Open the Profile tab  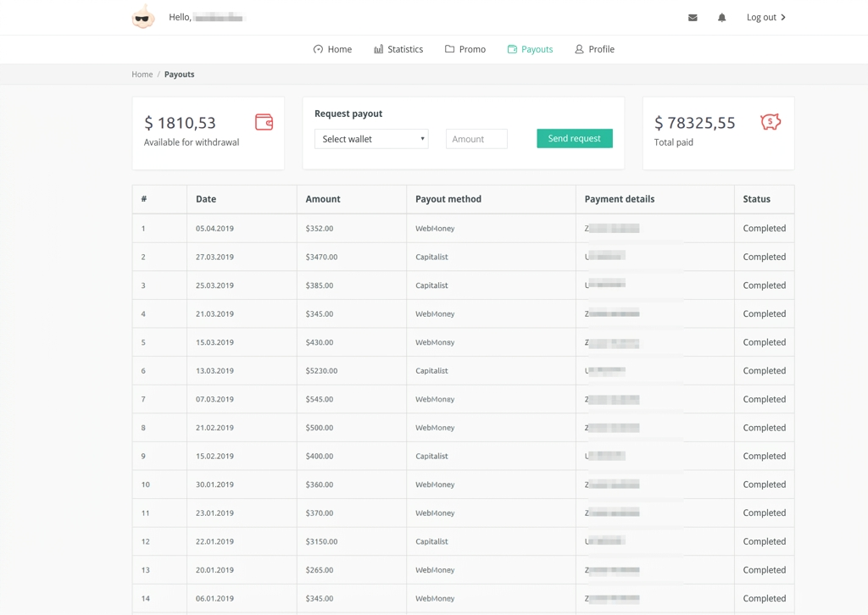tap(594, 49)
